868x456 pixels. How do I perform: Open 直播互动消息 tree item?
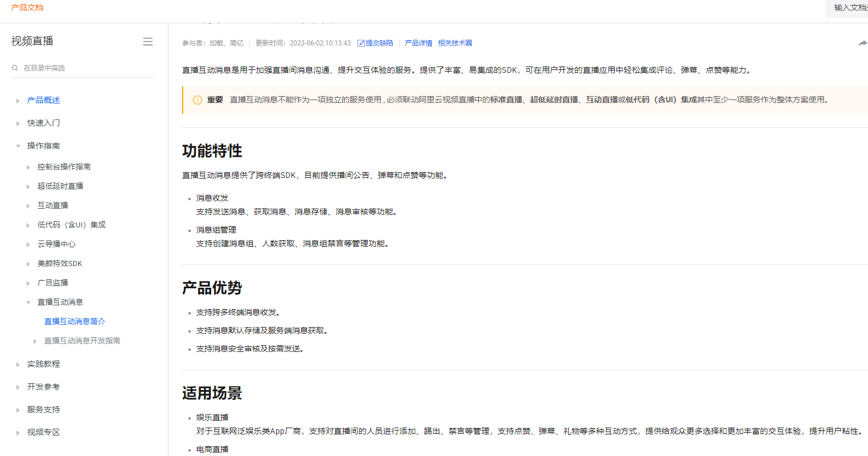(x=60, y=302)
